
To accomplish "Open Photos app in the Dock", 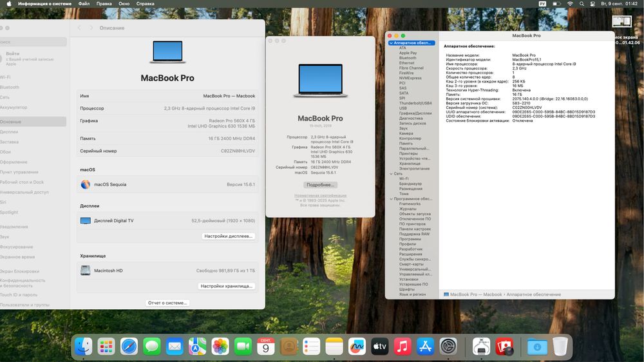I will 220,347.
